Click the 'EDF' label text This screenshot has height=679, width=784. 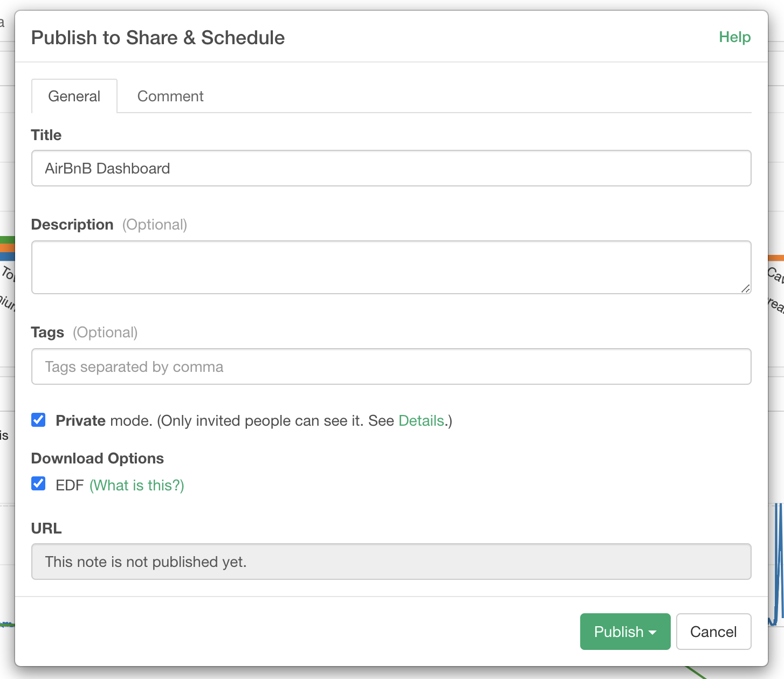coord(70,486)
